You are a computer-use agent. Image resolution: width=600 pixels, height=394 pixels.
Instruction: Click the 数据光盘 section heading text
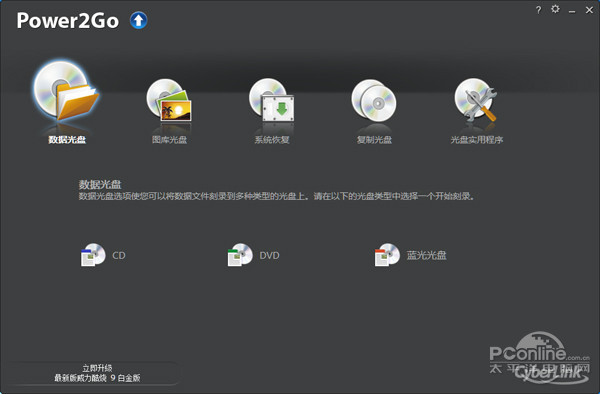(100, 184)
